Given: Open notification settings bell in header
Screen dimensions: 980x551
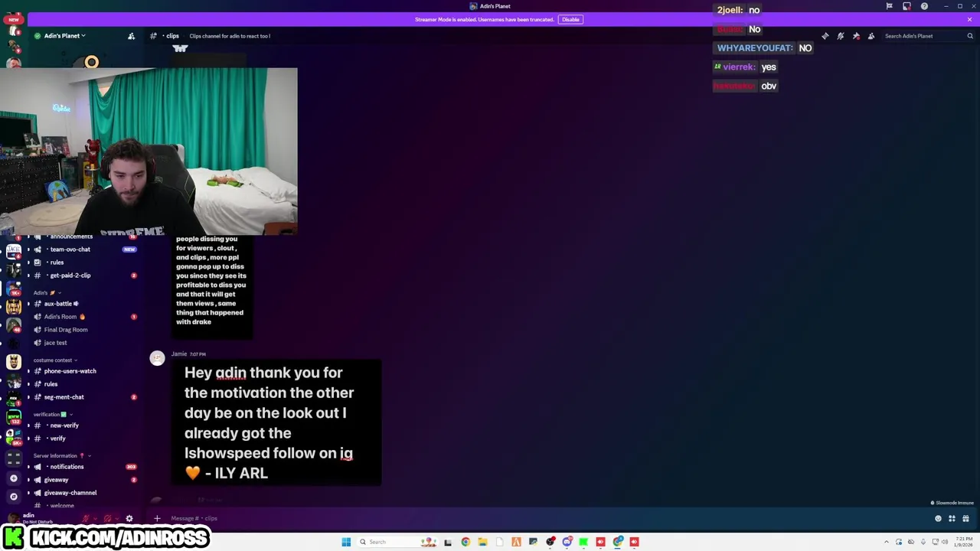Looking at the screenshot, I should [841, 36].
